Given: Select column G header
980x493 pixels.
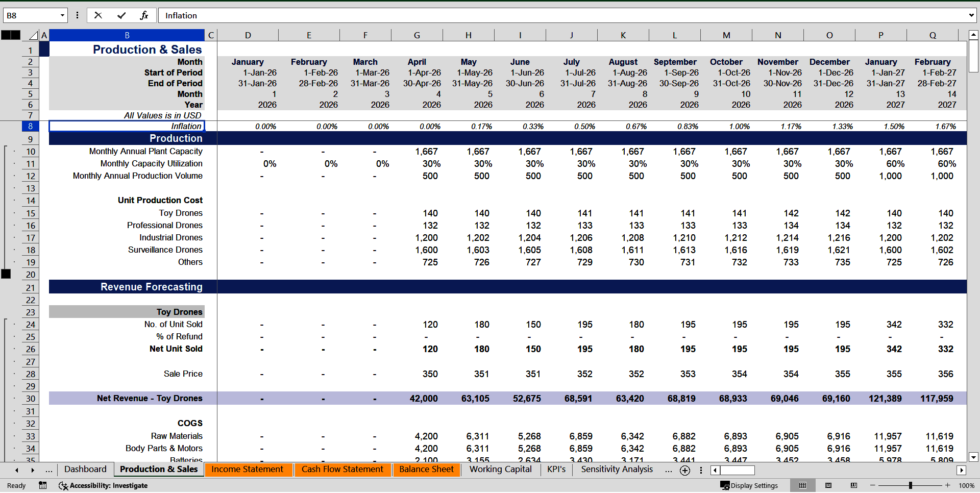Looking at the screenshot, I should click(x=417, y=35).
